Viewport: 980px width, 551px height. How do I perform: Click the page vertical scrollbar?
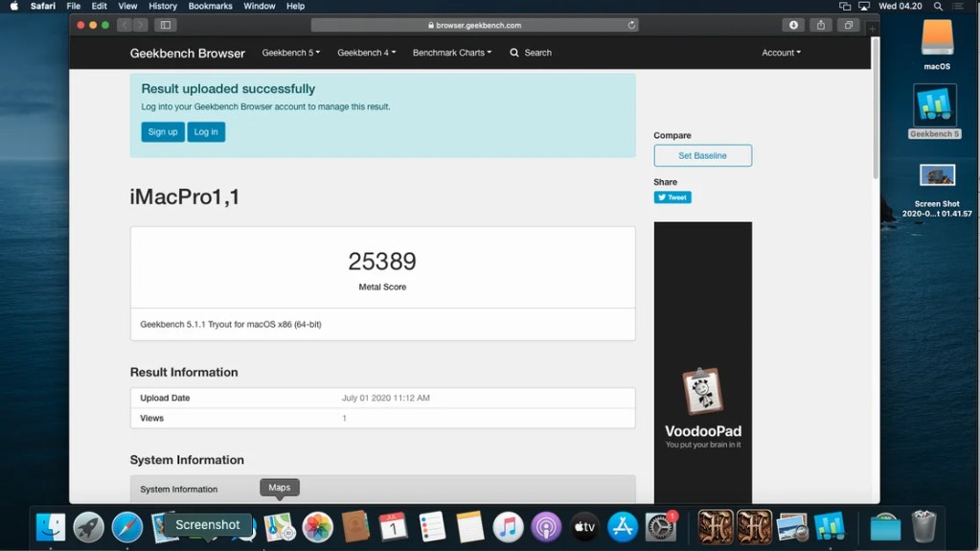(875, 109)
